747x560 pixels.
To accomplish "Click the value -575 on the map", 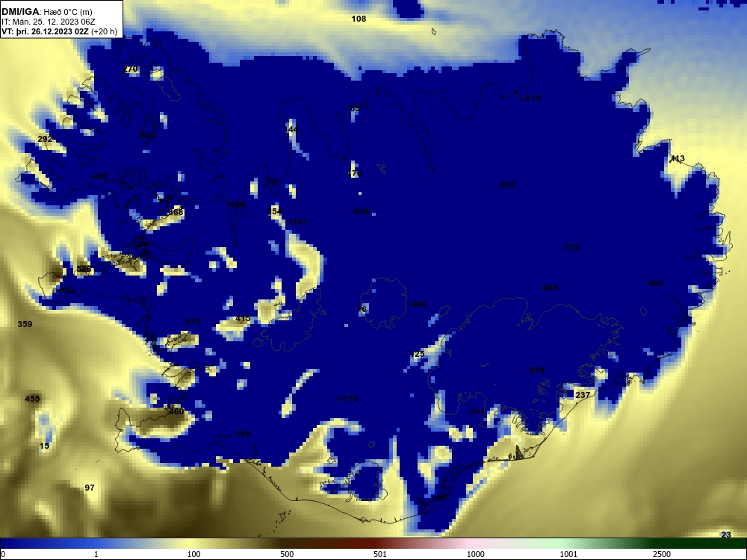I will pos(191,323).
